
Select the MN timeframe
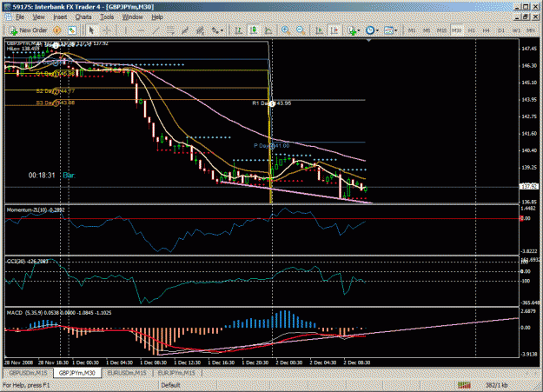click(x=531, y=30)
